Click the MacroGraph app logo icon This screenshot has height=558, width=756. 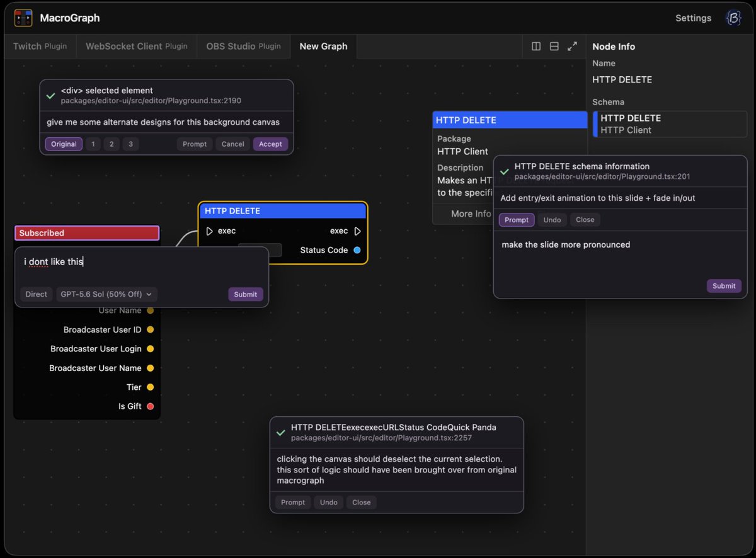[x=23, y=18]
